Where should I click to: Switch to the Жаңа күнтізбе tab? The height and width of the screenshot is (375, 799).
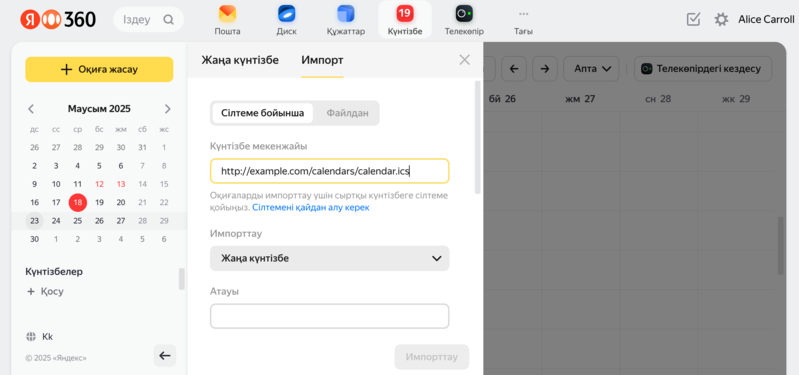click(240, 60)
